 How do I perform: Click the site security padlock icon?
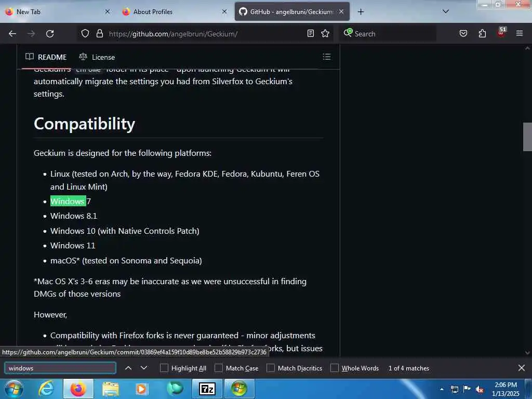tap(99, 34)
